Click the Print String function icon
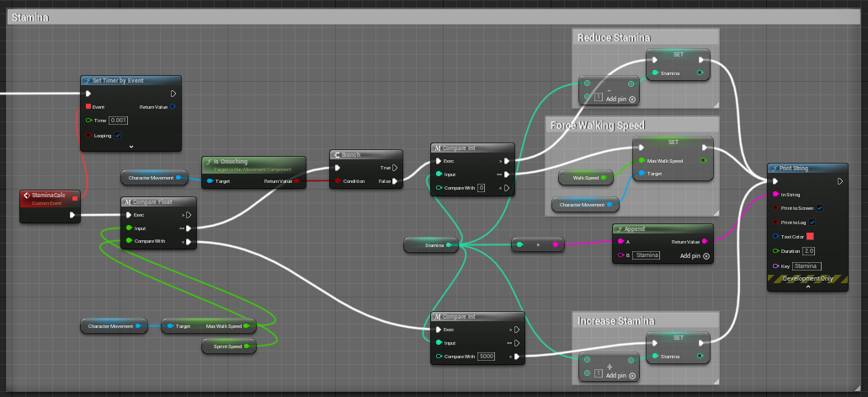The width and height of the screenshot is (868, 397). [775, 168]
